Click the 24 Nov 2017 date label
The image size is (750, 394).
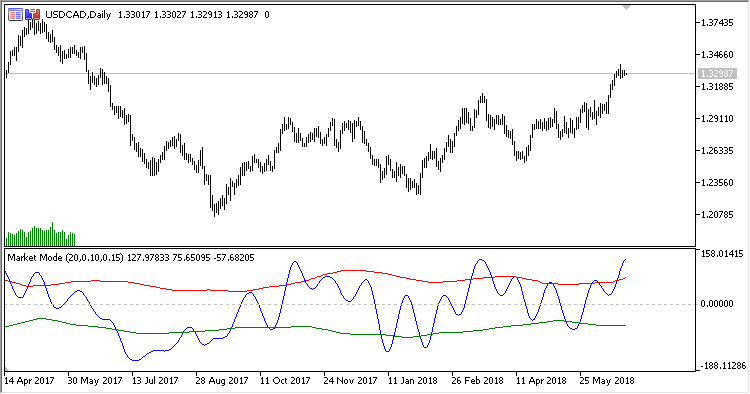click(x=350, y=381)
